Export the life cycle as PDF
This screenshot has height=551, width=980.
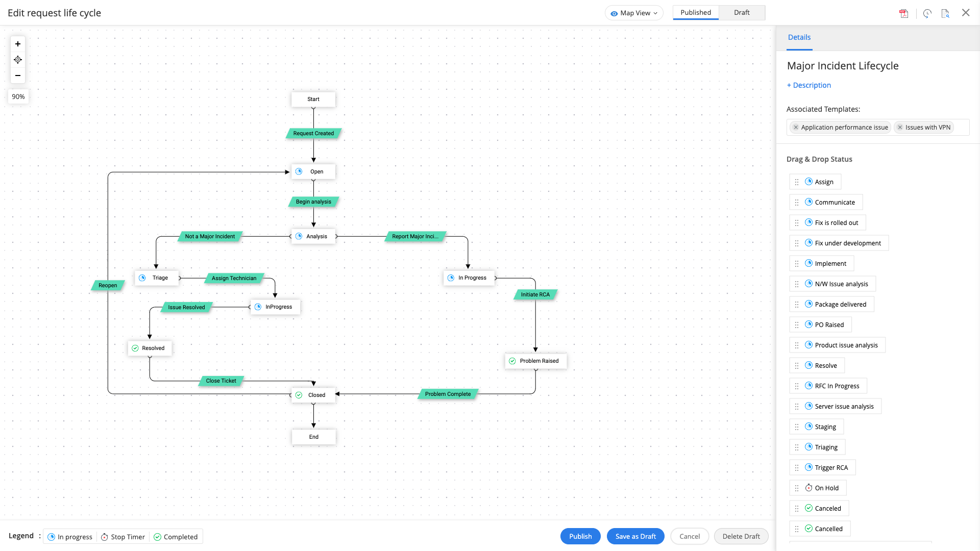(903, 13)
